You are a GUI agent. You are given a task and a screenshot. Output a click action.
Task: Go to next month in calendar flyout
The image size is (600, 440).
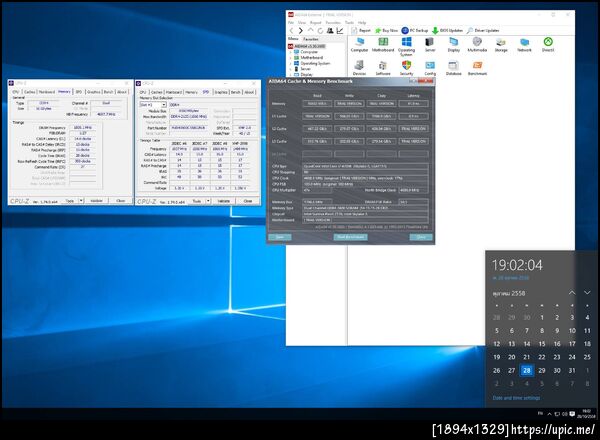click(x=587, y=293)
